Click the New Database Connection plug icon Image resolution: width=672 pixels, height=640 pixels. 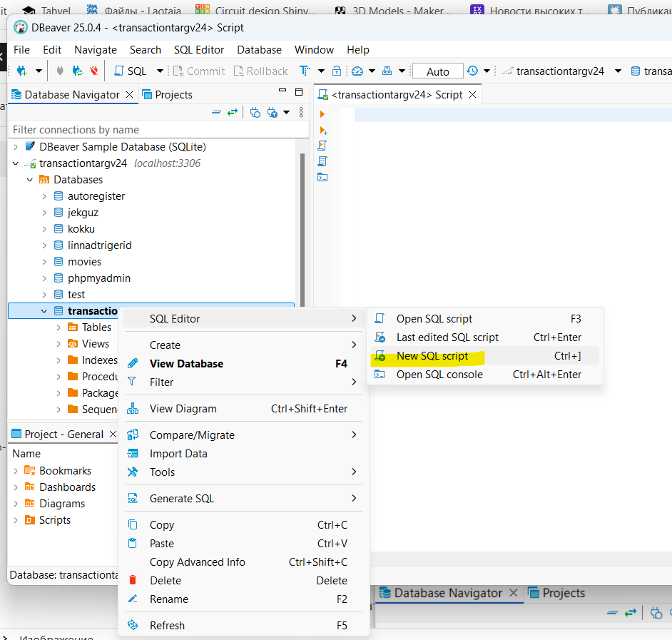point(21,71)
